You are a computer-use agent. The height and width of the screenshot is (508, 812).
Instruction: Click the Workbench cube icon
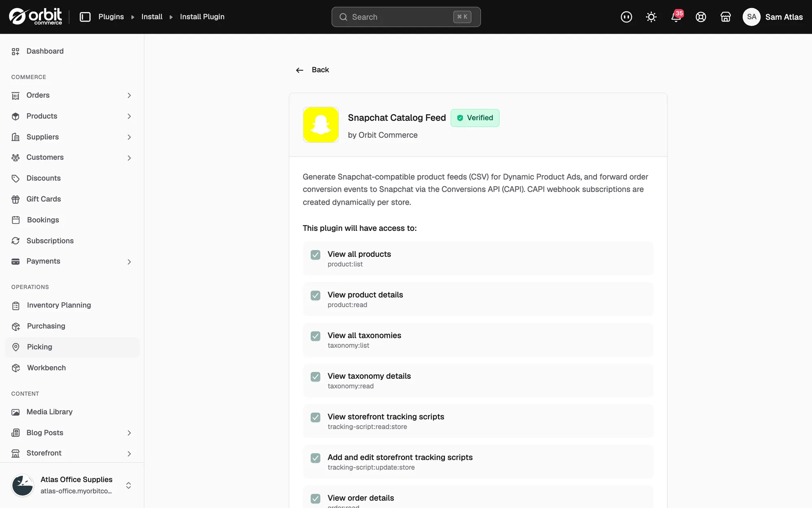pyautogui.click(x=16, y=368)
